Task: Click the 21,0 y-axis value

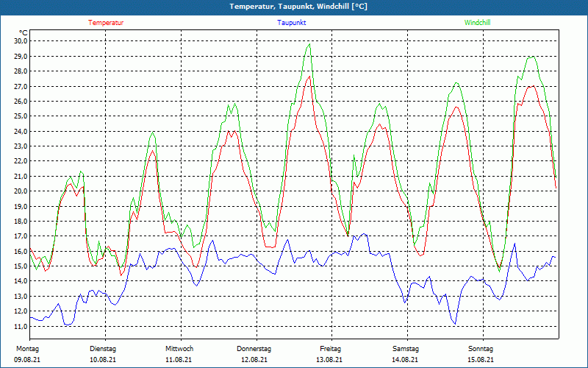Action: 21,176
